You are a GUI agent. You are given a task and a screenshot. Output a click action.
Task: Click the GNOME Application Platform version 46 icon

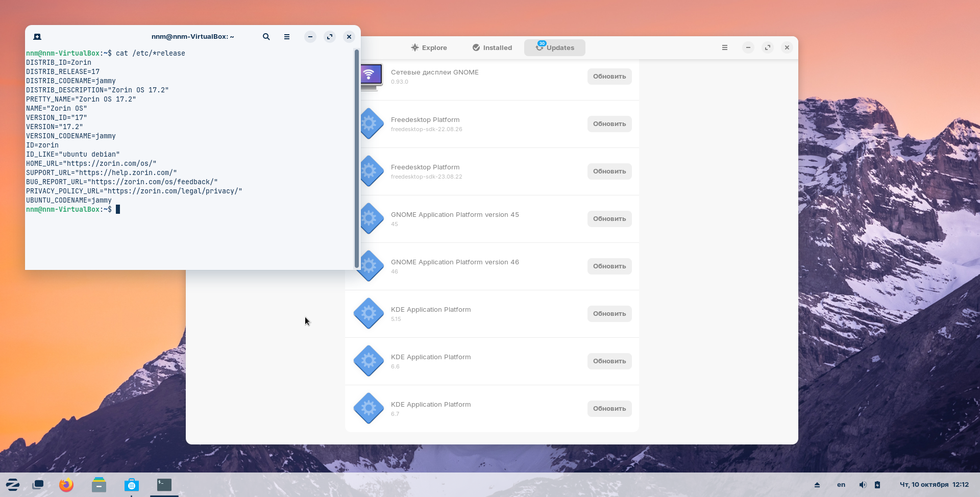click(x=369, y=266)
